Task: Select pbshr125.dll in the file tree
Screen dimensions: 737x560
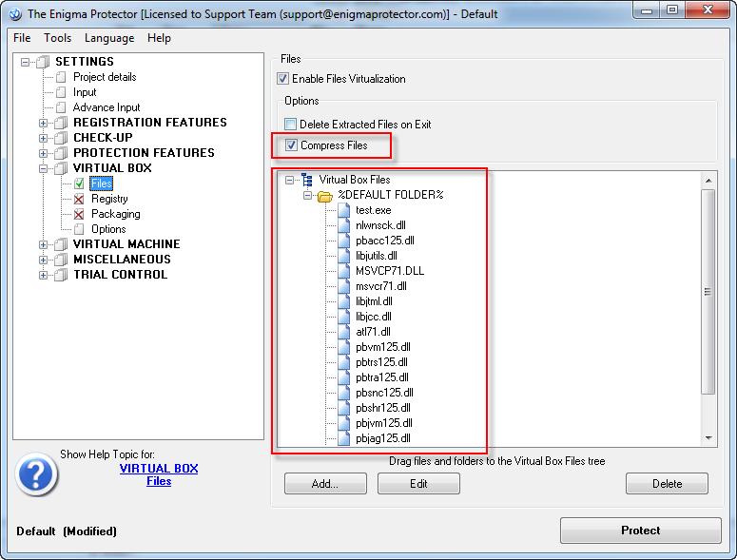Action: pyautogui.click(x=383, y=408)
